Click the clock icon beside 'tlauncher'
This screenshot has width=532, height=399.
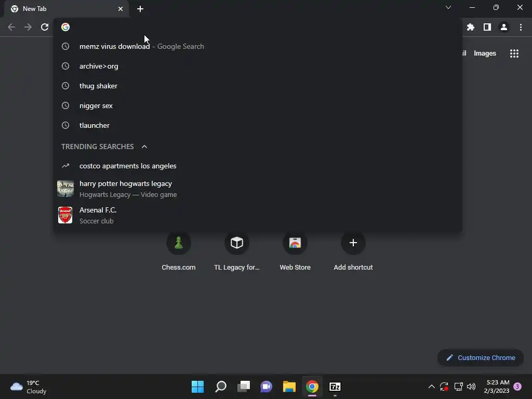[65, 125]
